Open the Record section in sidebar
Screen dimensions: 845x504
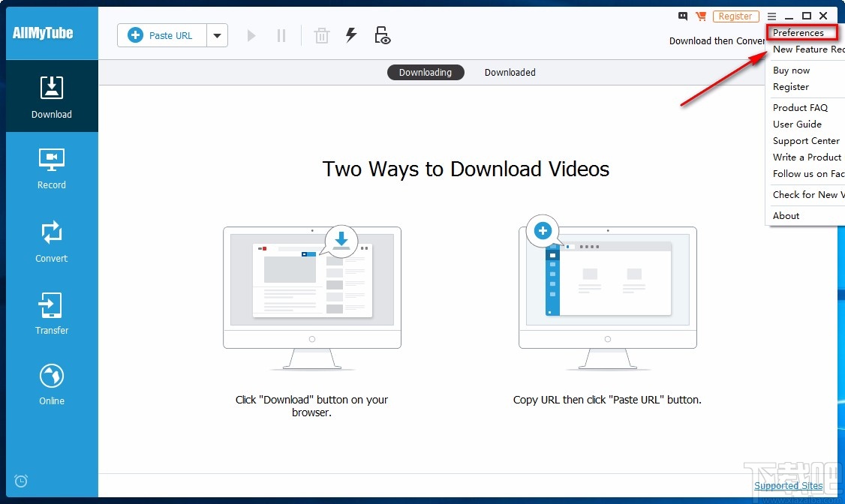click(x=52, y=168)
